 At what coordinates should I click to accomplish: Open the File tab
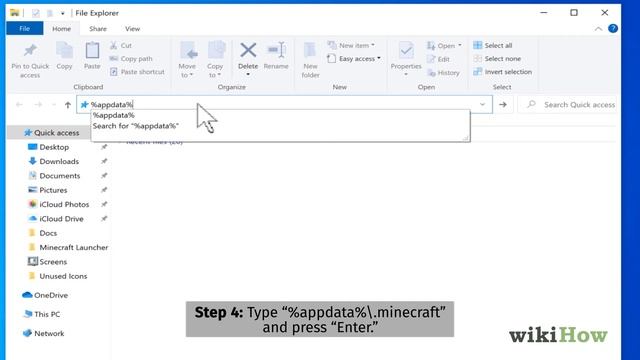[24, 29]
